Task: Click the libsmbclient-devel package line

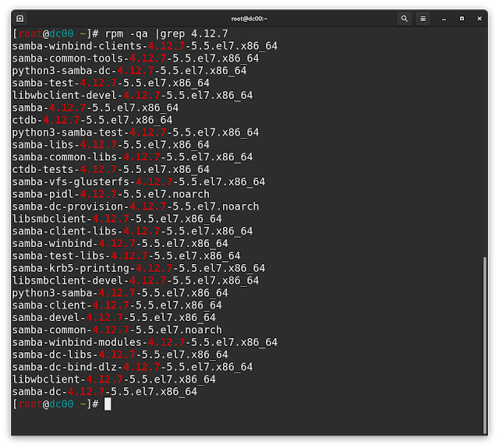Action: click(135, 280)
